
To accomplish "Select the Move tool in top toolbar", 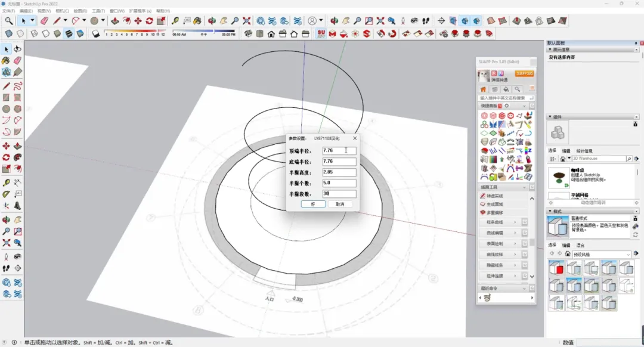I will click(138, 21).
